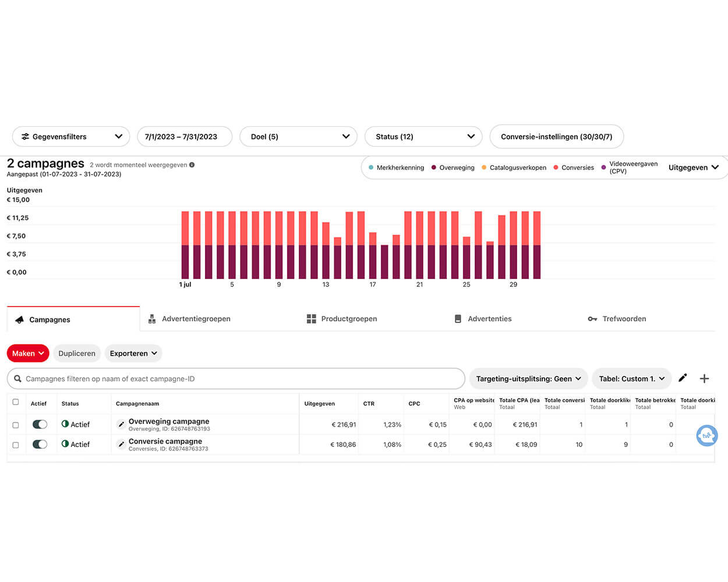
Task: Switch to the Advertentiegroepen tab
Action: tap(189, 319)
